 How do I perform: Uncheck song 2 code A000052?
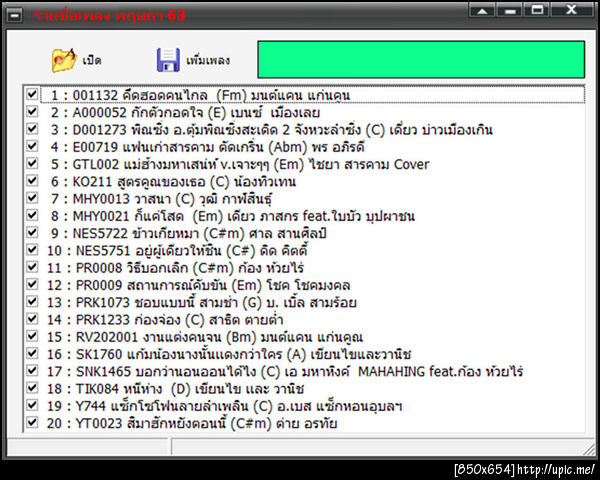(x=32, y=111)
